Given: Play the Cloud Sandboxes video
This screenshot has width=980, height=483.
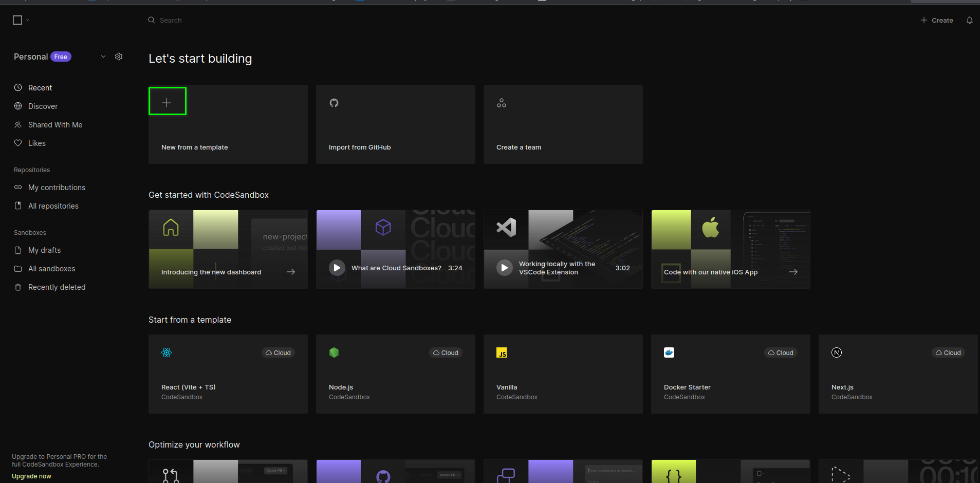Looking at the screenshot, I should [337, 268].
